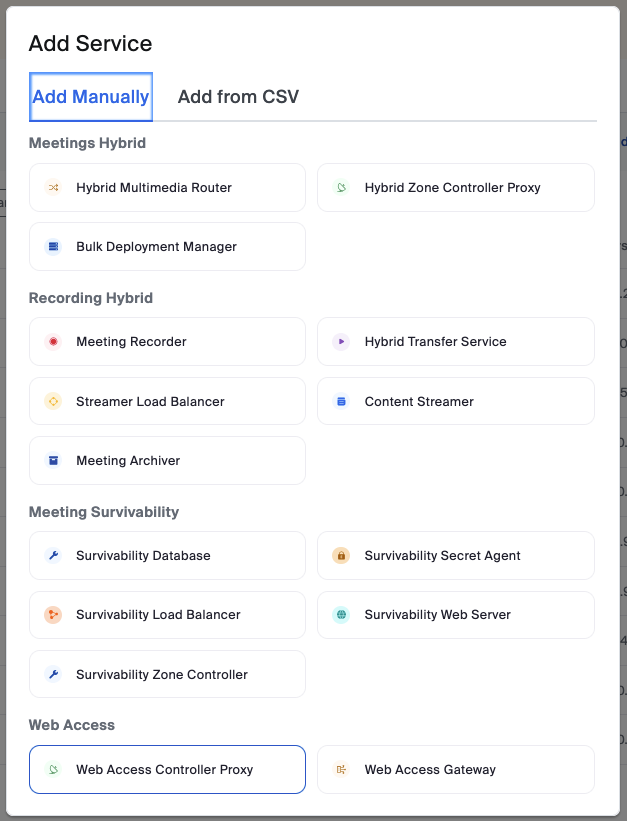The height and width of the screenshot is (821, 627).
Task: Choose the Web Access Gateway label
Action: 430,770
